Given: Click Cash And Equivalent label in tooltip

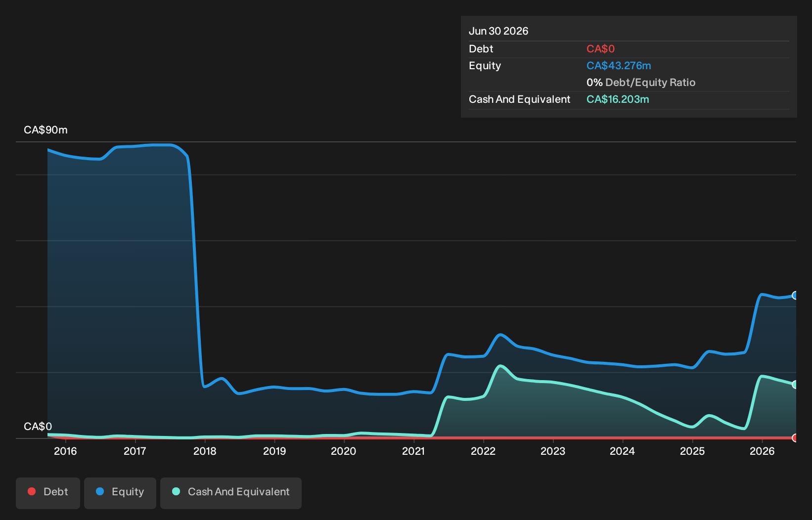Looking at the screenshot, I should [x=520, y=99].
